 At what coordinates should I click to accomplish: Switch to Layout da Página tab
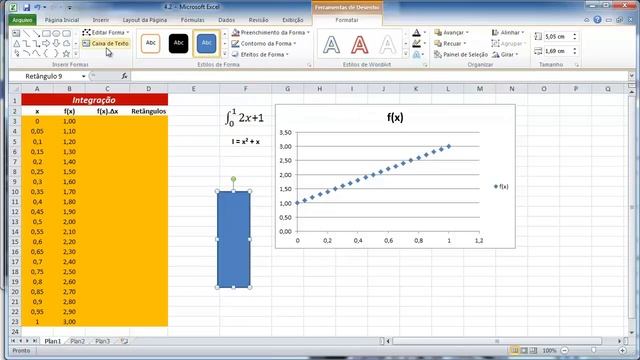click(145, 20)
